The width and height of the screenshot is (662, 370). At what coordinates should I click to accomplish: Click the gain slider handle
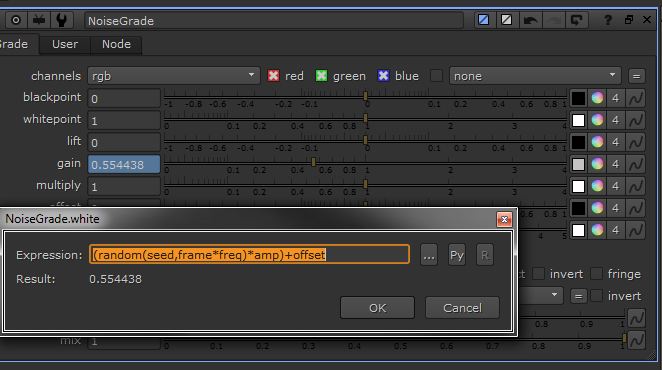(x=313, y=162)
